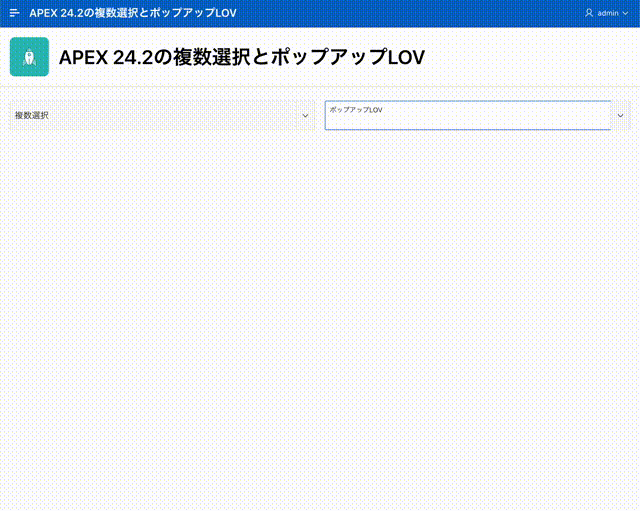Open the hamburger navigation menu icon
Image resolution: width=640 pixels, height=511 pixels.
[x=14, y=13]
